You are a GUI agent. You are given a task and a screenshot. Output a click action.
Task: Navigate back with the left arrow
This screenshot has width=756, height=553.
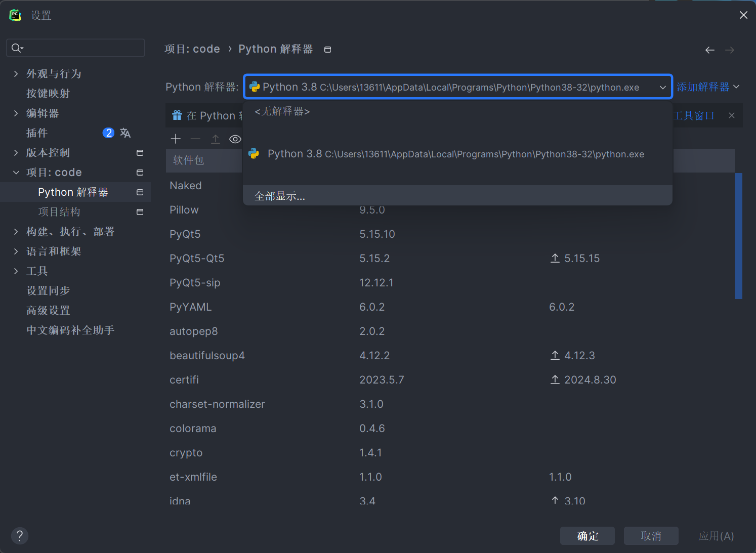pyautogui.click(x=710, y=50)
